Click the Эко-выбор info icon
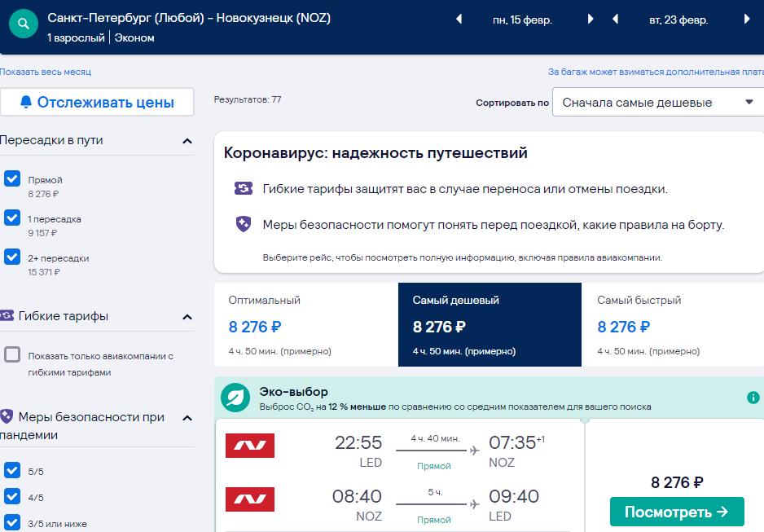This screenshot has width=764, height=532. [x=753, y=398]
